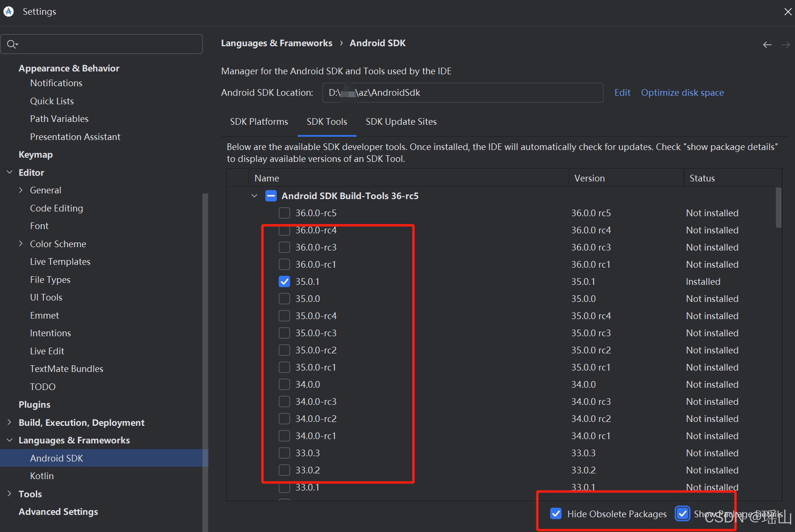Open the SDK Update Sites tab
Image resolution: width=795 pixels, height=532 pixels.
401,121
